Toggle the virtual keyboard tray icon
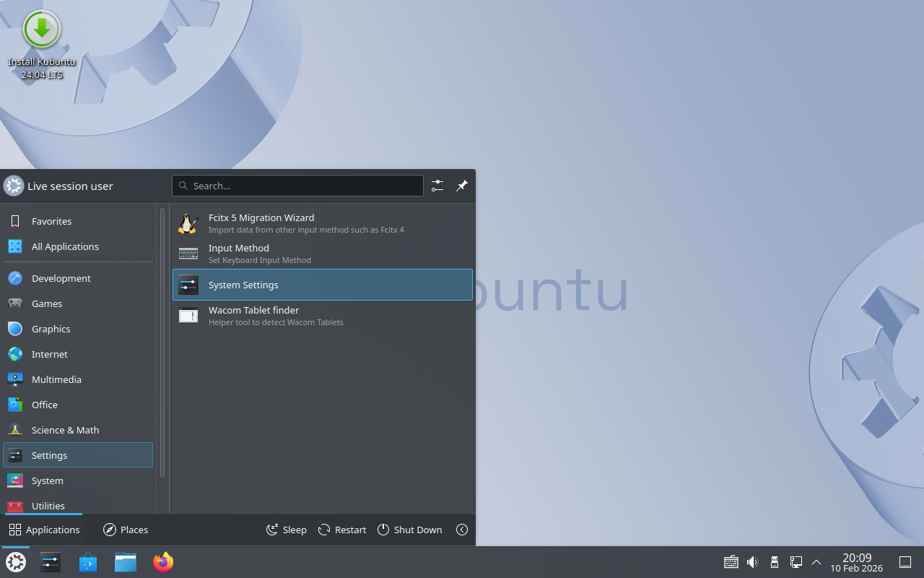This screenshot has height=578, width=924. click(x=731, y=562)
